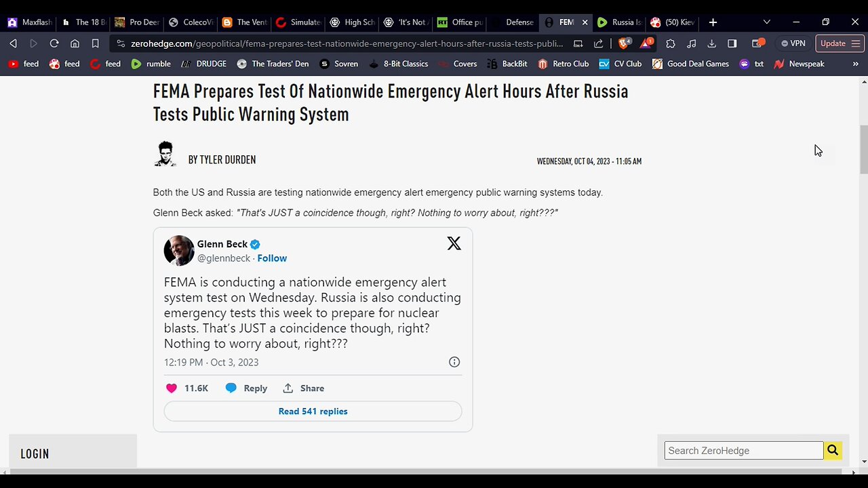Open the share icon in the address bar

(x=598, y=43)
